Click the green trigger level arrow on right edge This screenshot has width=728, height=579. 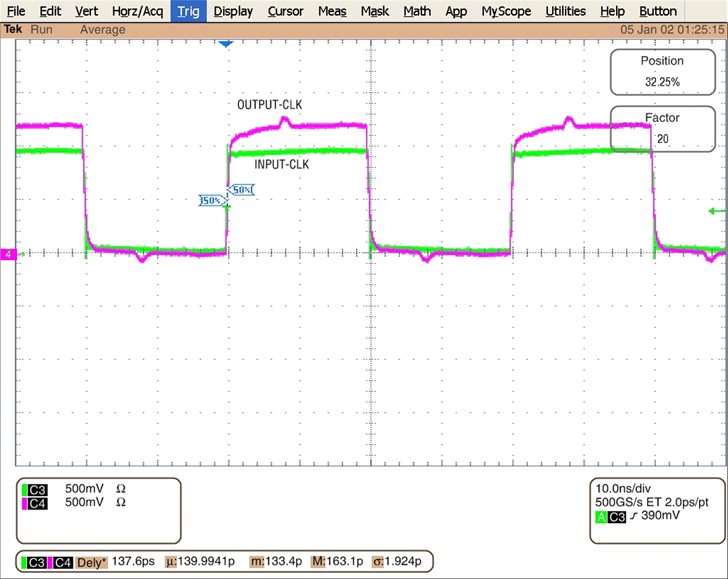pos(717,211)
